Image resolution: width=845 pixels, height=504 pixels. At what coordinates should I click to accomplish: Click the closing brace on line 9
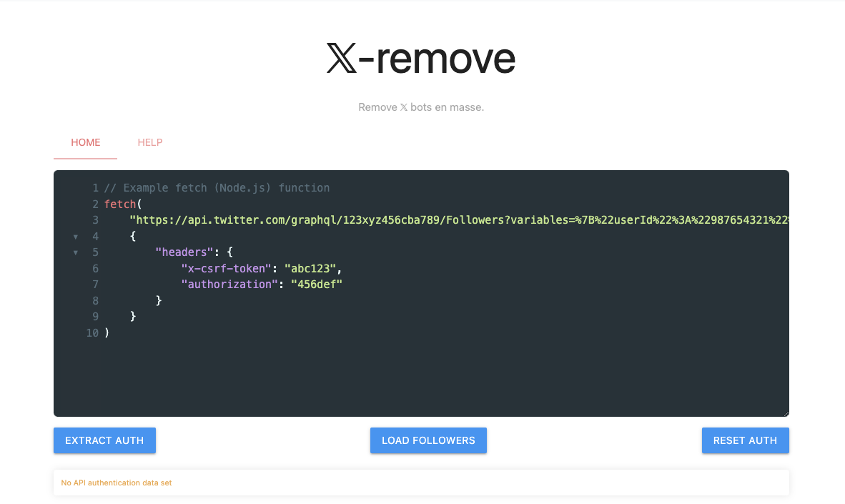coord(132,317)
